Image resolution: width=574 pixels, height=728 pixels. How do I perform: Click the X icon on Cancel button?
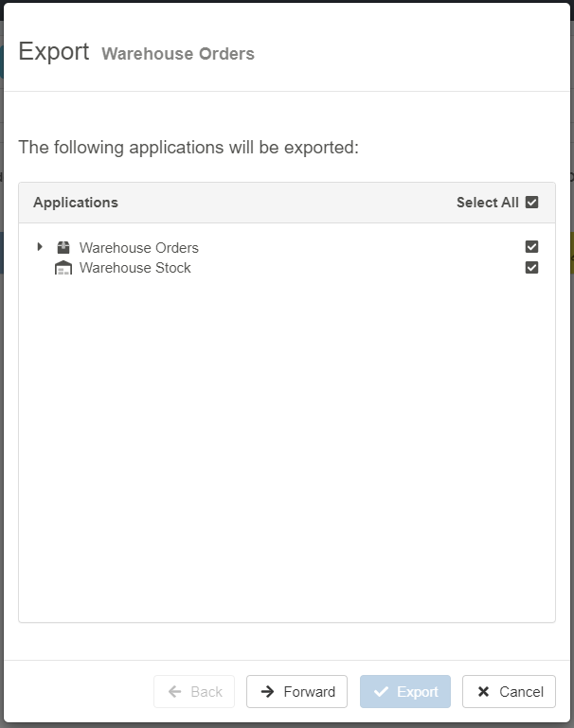click(x=483, y=692)
